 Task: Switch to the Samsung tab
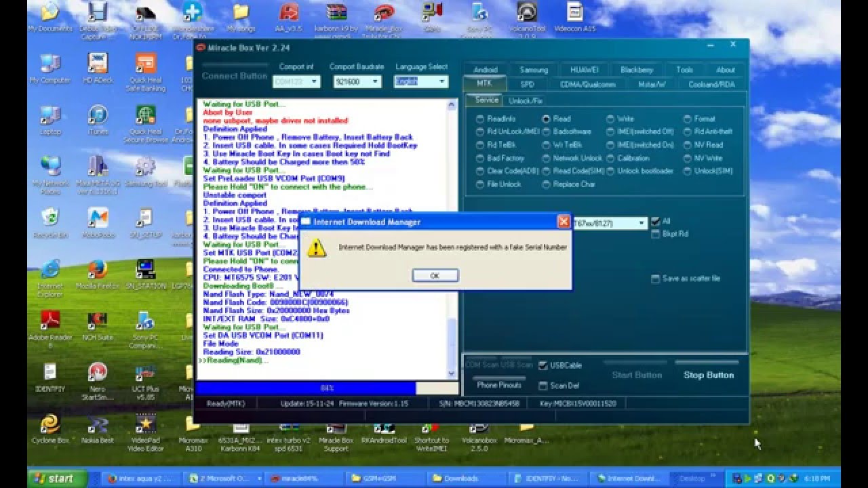[534, 70]
